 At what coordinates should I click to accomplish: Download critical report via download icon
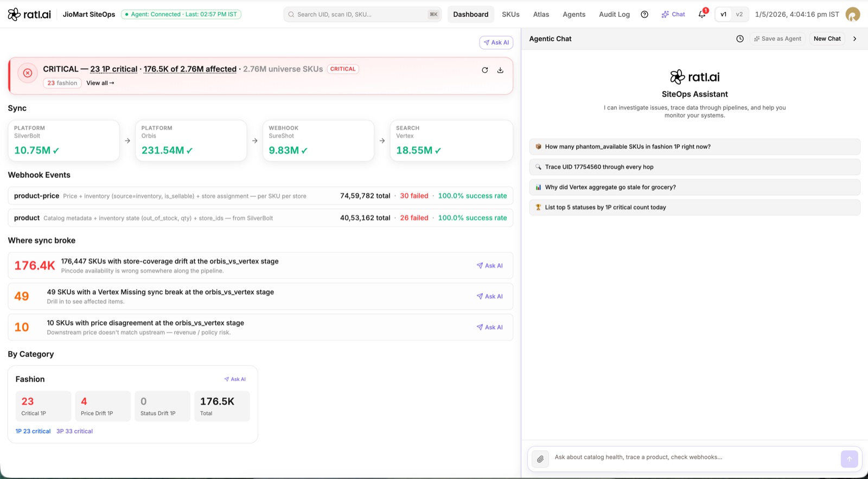pyautogui.click(x=500, y=70)
